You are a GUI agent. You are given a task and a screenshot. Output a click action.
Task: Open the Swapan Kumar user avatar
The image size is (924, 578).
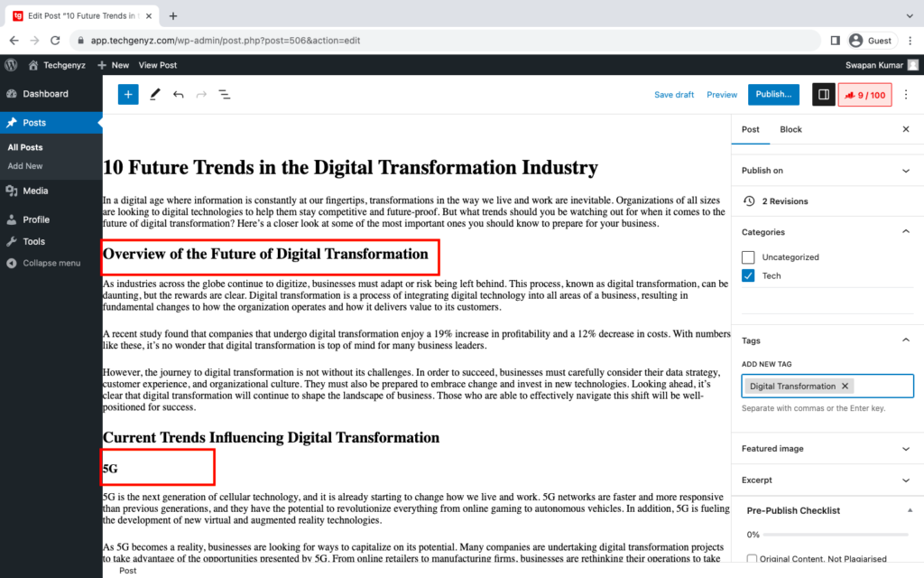(913, 65)
